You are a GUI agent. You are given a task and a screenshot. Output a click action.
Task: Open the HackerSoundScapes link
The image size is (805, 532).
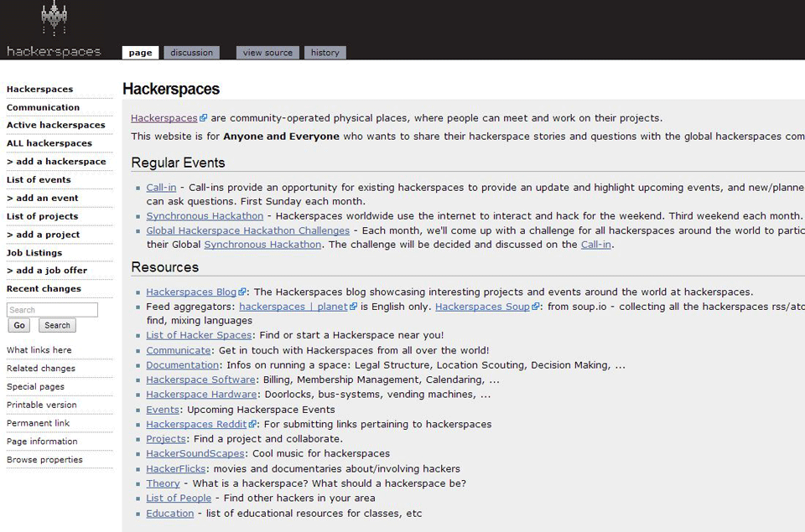click(195, 454)
